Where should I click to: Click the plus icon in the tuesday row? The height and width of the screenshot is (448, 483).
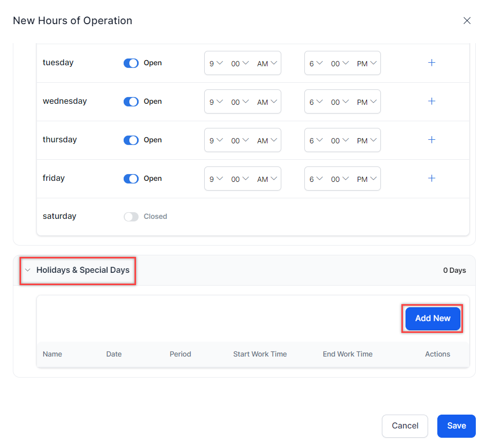432,63
